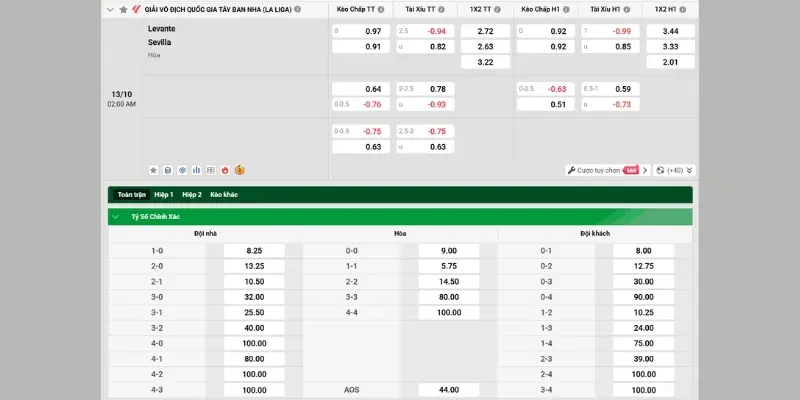Select H1 over 0.5-1 odds 0.59

pyautogui.click(x=610, y=89)
